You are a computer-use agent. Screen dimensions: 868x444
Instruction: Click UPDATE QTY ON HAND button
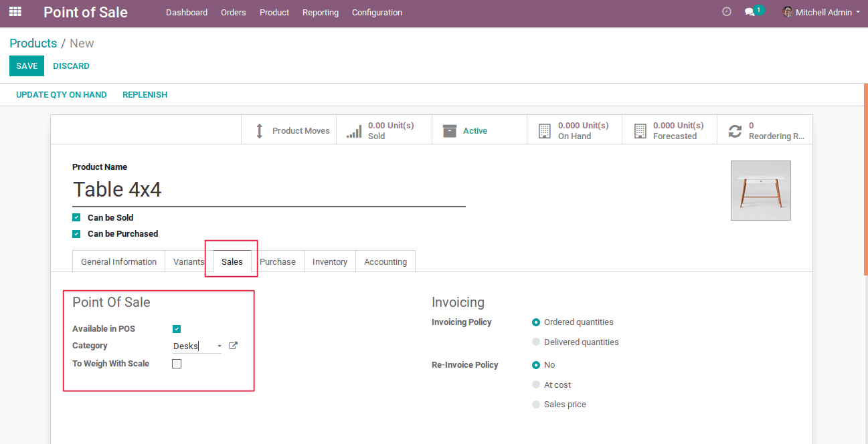(x=62, y=95)
